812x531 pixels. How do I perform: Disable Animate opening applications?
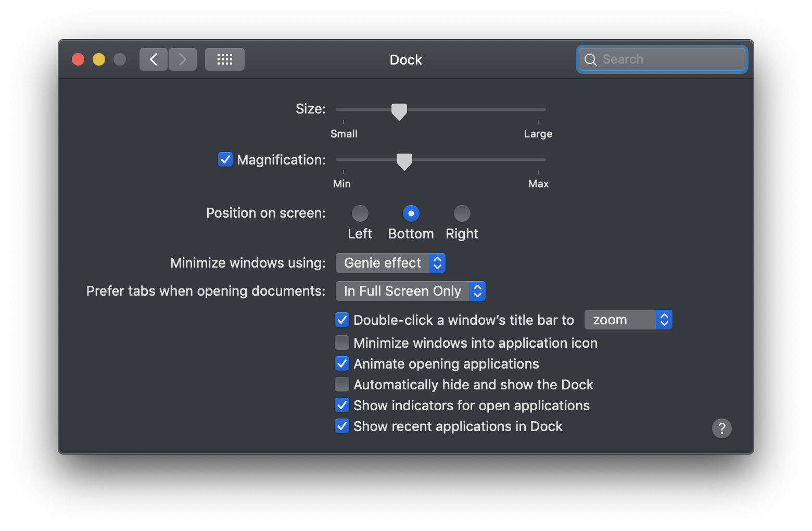click(342, 363)
